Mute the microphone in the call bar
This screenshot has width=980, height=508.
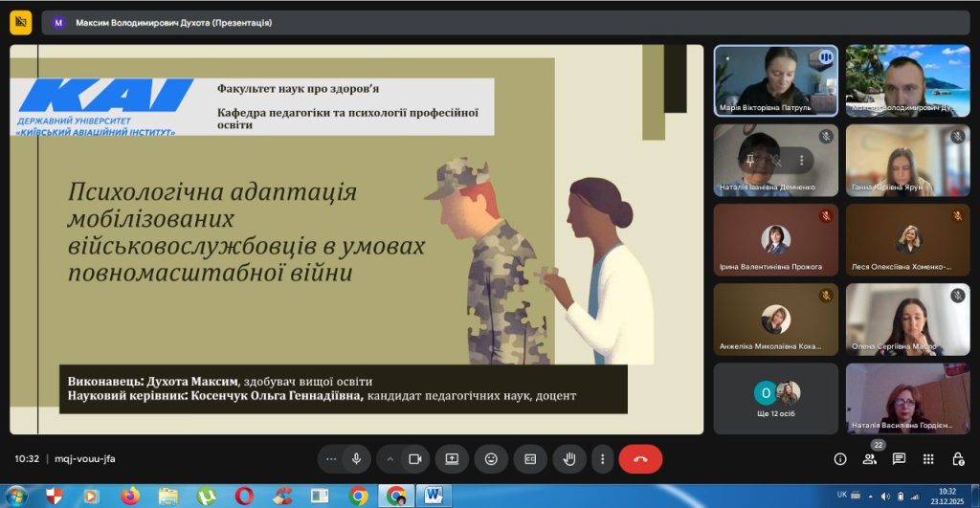(x=356, y=459)
